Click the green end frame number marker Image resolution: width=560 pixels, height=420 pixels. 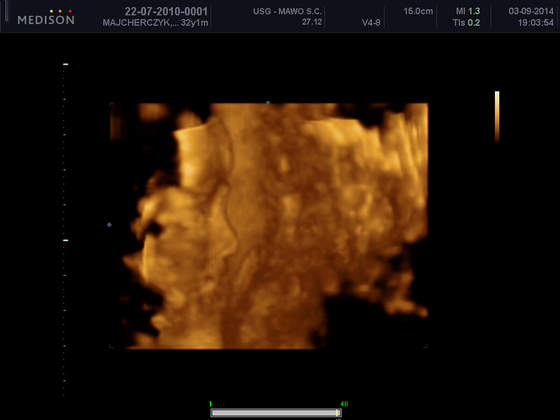[344, 404]
